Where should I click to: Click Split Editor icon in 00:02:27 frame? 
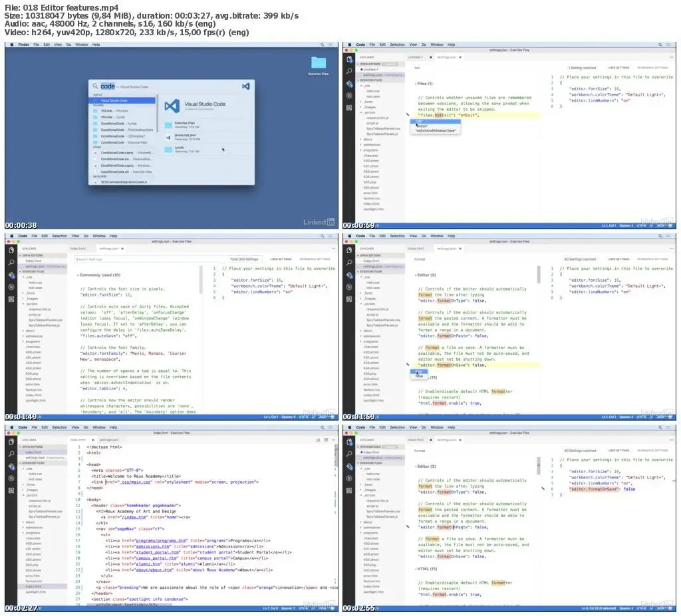pyautogui.click(x=326, y=440)
